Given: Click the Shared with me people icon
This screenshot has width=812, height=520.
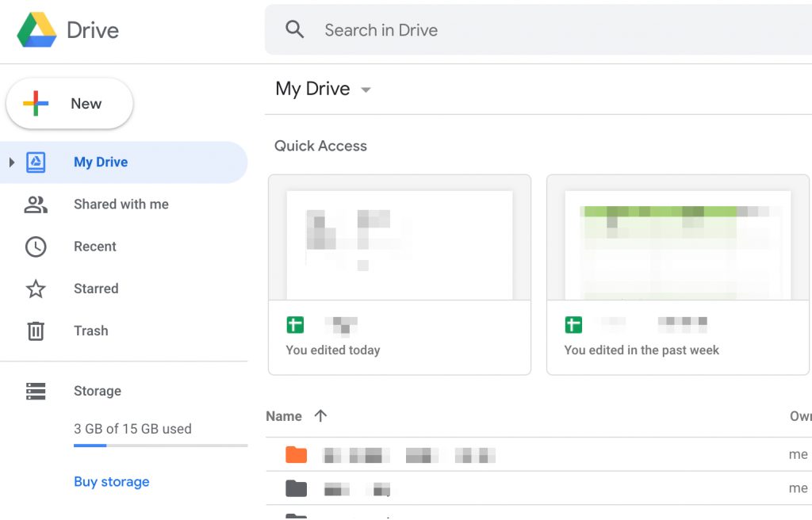Looking at the screenshot, I should [36, 205].
